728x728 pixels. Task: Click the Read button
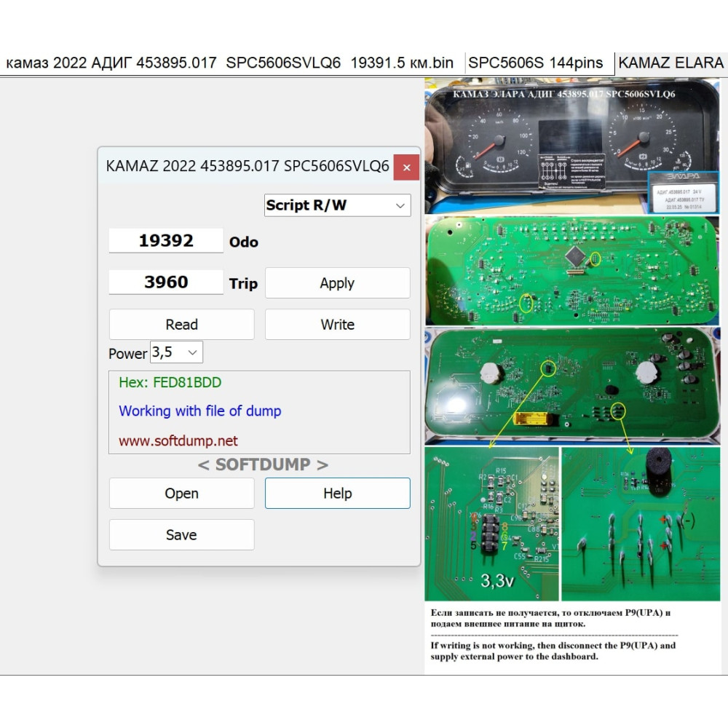click(181, 324)
